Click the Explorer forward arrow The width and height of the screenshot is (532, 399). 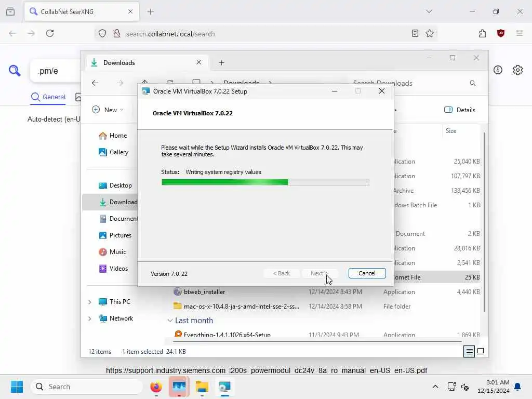pyautogui.click(x=120, y=83)
